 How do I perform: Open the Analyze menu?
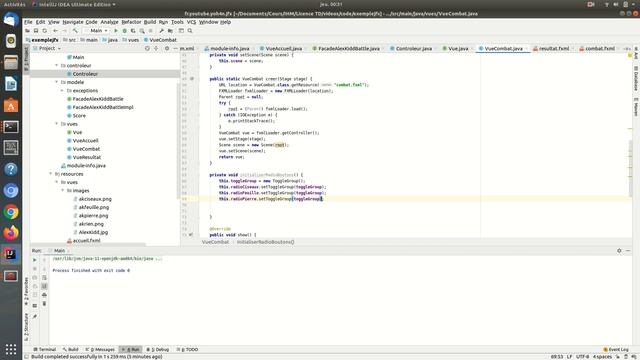(109, 22)
